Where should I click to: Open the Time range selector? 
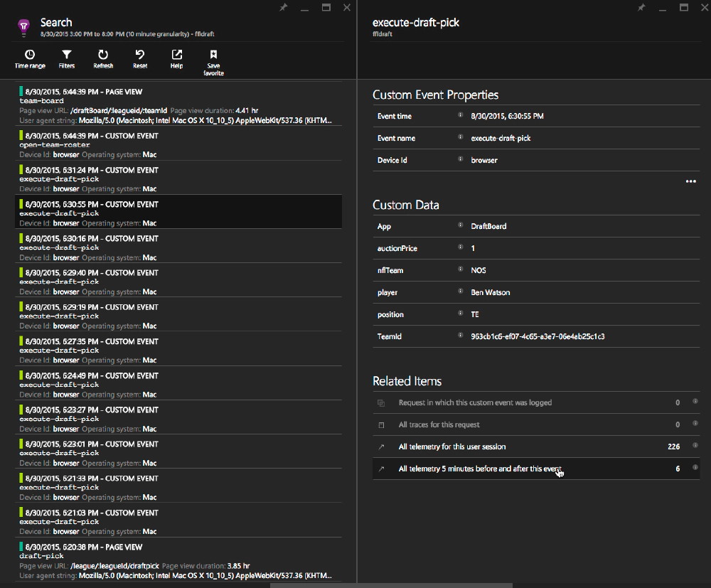tap(29, 60)
